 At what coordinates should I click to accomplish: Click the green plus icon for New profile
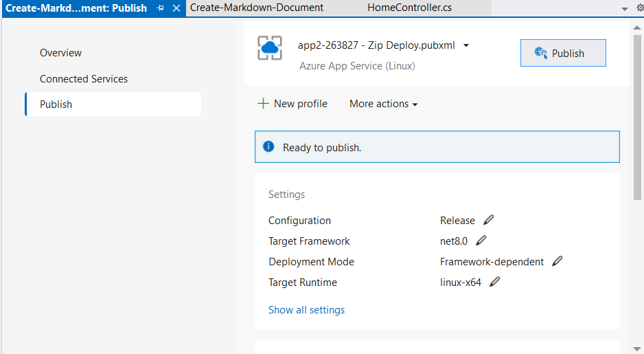click(x=263, y=104)
